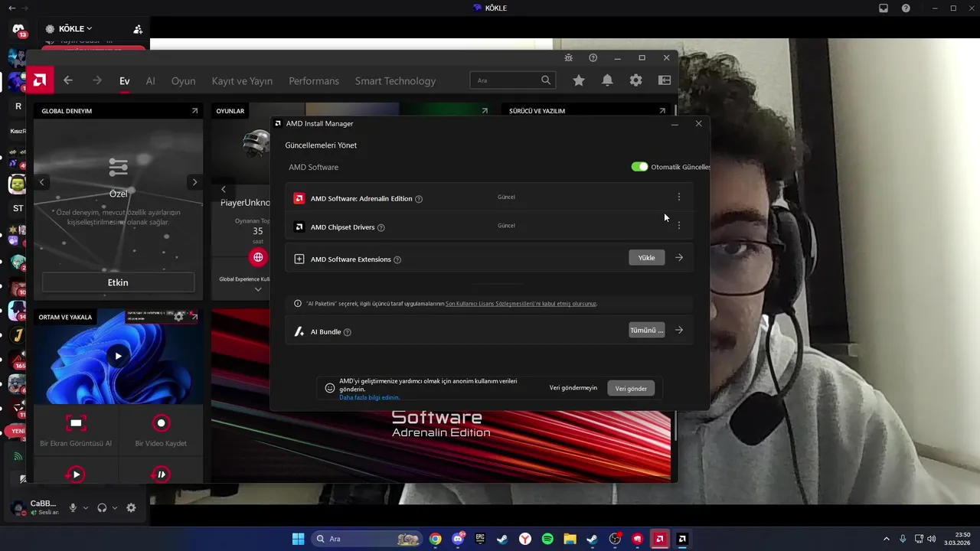Click the bug report icon in Adrenalin title bar
This screenshot has width=980, height=551.
point(568,57)
